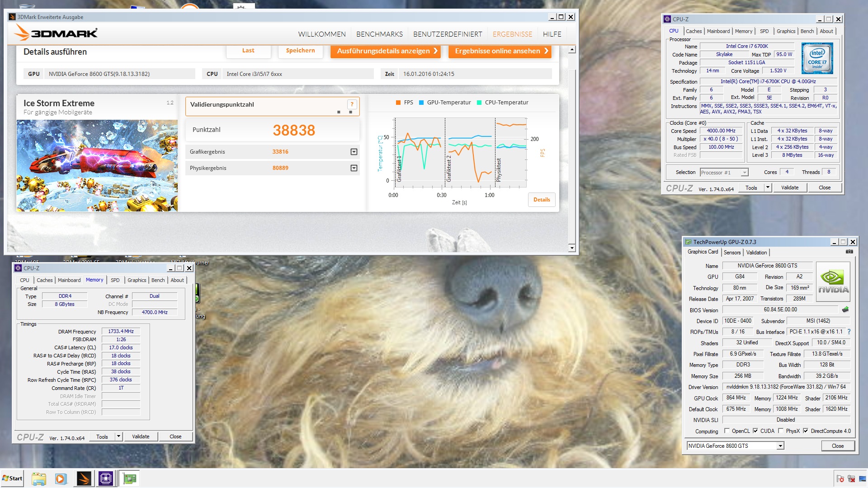The height and width of the screenshot is (488, 868).
Task: Open the BENUTZERDEFINIERT tab
Action: tap(448, 34)
